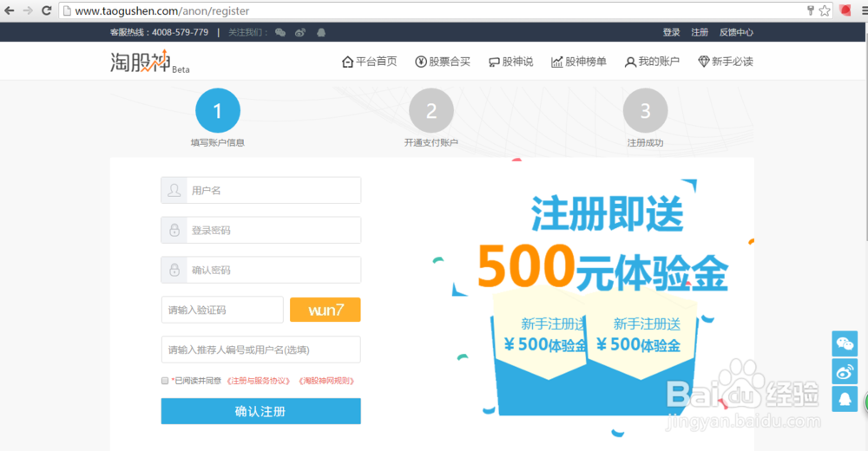Screen dimensions: 868x451
Task: Bookmark page with the star icon
Action: [x=825, y=10]
